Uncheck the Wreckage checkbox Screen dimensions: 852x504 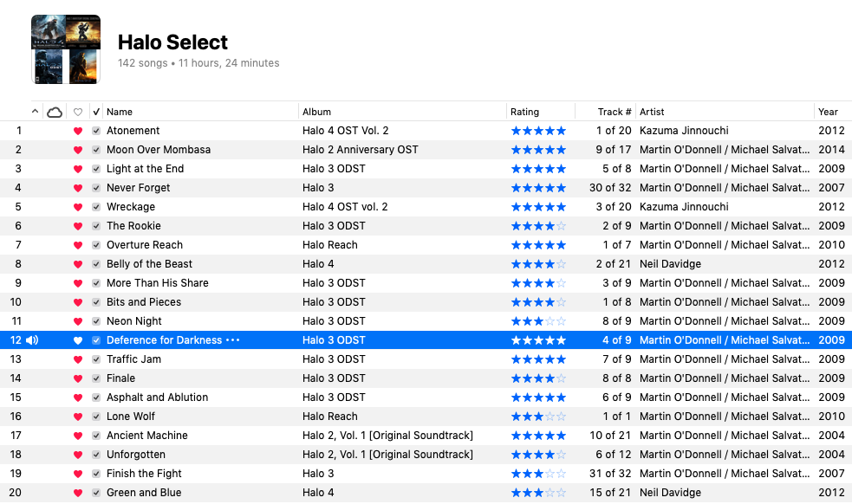tap(96, 207)
